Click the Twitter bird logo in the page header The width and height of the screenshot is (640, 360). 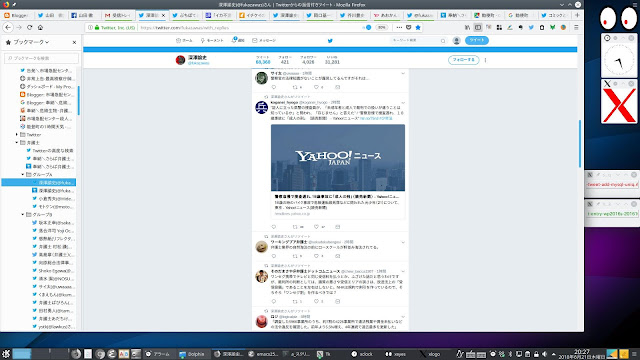point(330,40)
